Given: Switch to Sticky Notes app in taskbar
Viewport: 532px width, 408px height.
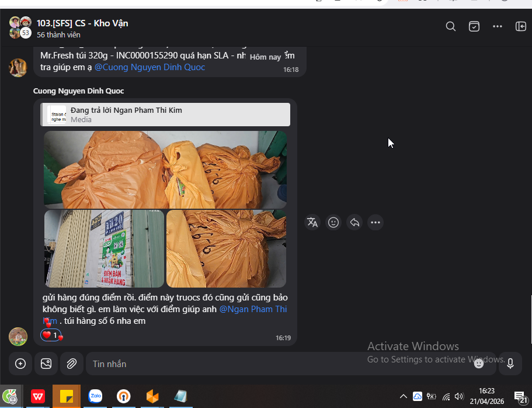Looking at the screenshot, I should point(67,396).
